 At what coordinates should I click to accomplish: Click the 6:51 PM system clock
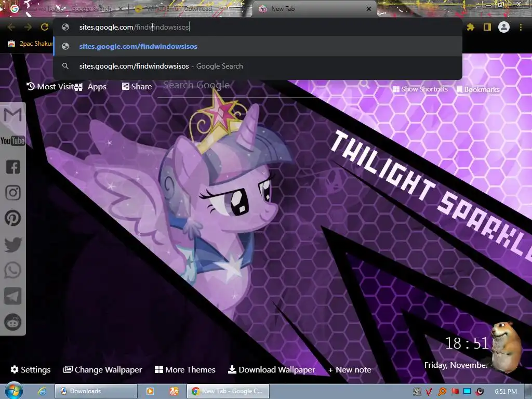[x=506, y=392]
